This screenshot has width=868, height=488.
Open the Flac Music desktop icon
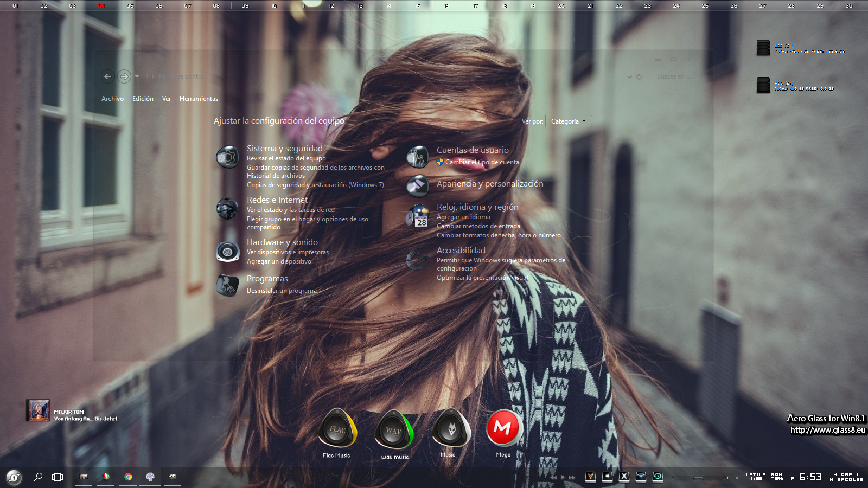point(337,429)
